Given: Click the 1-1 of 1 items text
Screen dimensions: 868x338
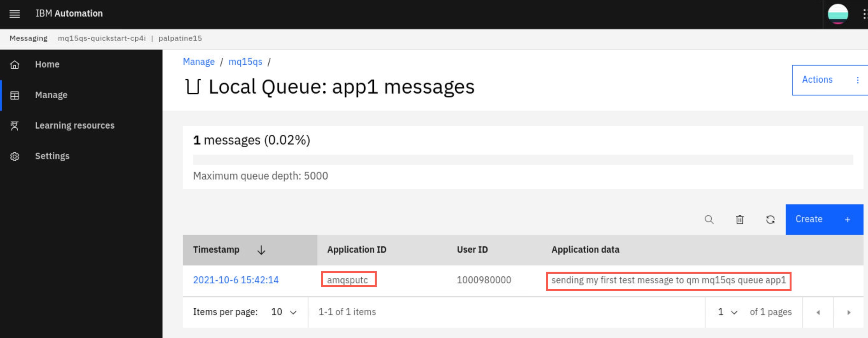Looking at the screenshot, I should tap(347, 312).
